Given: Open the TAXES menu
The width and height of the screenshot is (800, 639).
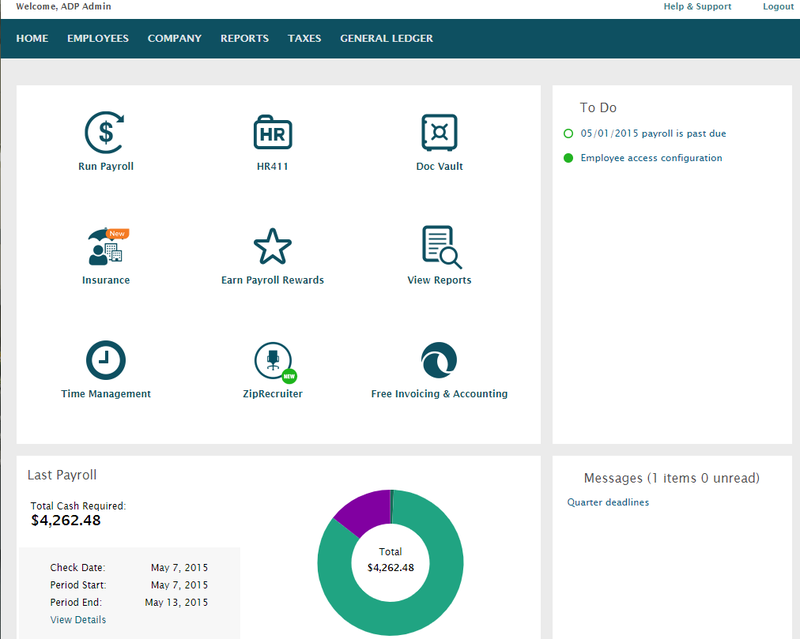Looking at the screenshot, I should click(x=305, y=38).
